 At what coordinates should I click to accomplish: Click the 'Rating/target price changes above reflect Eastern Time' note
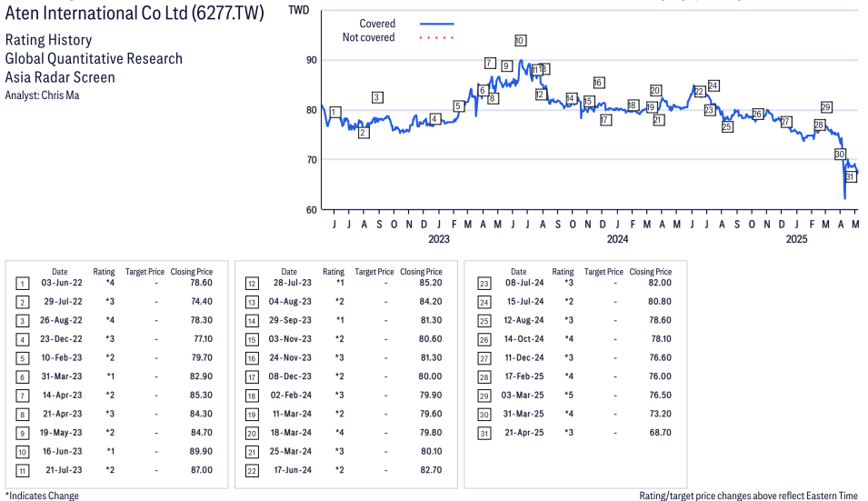coord(748,496)
